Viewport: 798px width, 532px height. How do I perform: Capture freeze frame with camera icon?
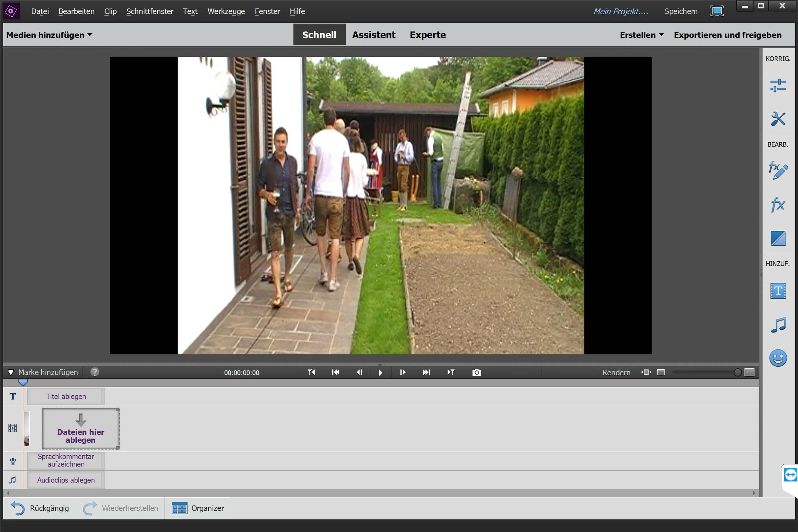coord(476,373)
